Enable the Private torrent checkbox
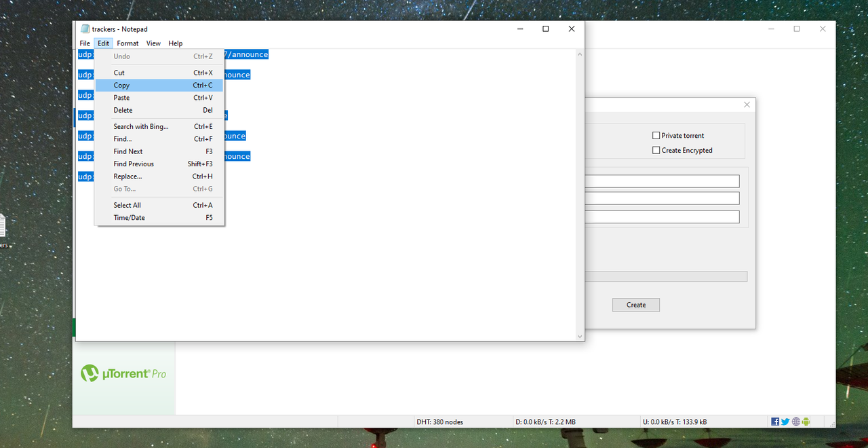868x448 pixels. (656, 136)
